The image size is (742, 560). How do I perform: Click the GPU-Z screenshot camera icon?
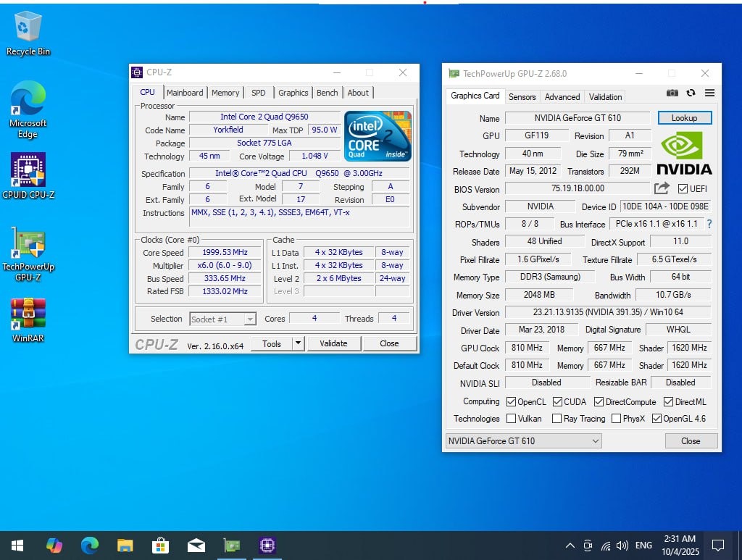coord(672,93)
